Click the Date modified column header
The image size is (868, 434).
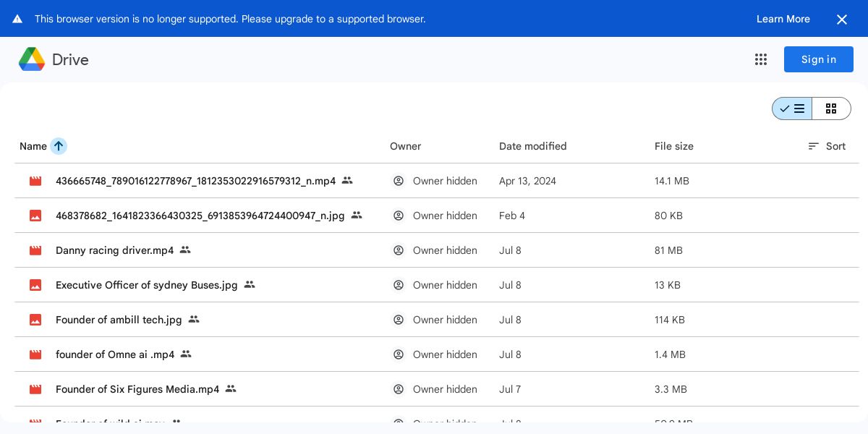click(533, 146)
